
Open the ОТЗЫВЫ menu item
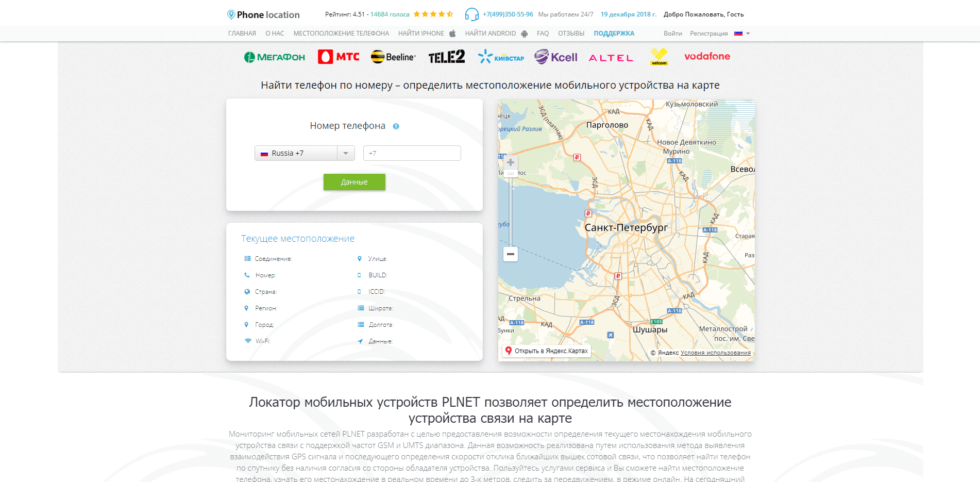pyautogui.click(x=571, y=34)
